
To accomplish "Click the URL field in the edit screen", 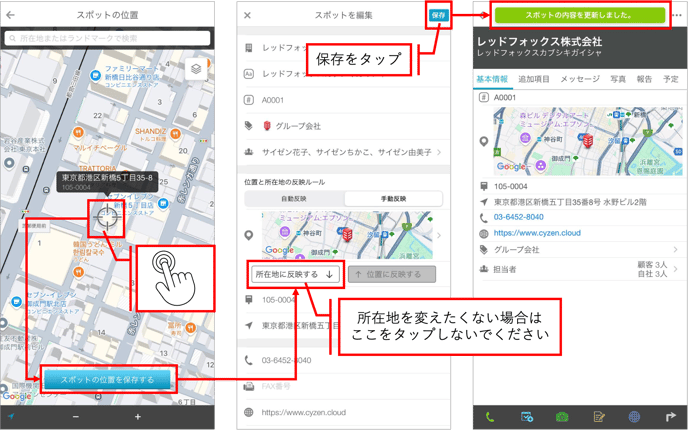I will point(346,412).
